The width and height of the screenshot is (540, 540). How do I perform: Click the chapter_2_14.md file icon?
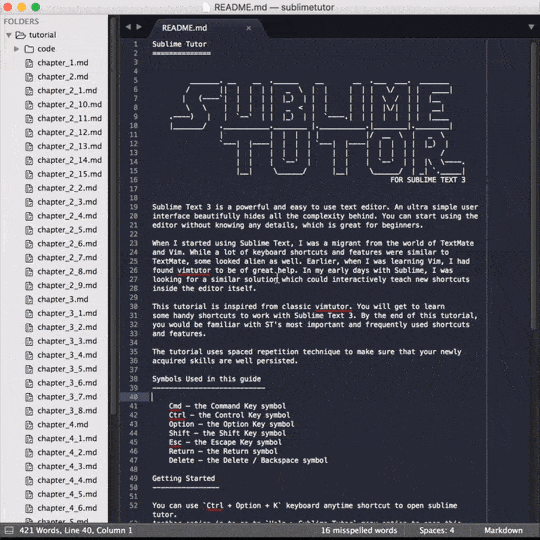(x=29, y=160)
